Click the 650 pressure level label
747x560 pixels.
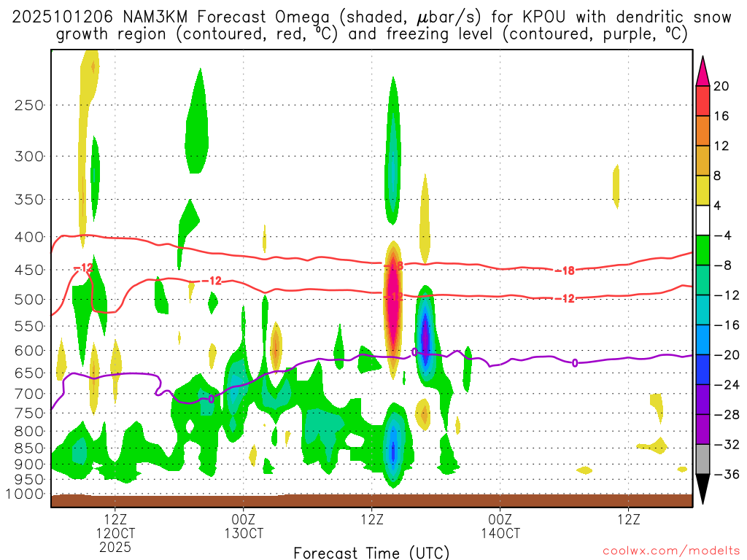(29, 373)
